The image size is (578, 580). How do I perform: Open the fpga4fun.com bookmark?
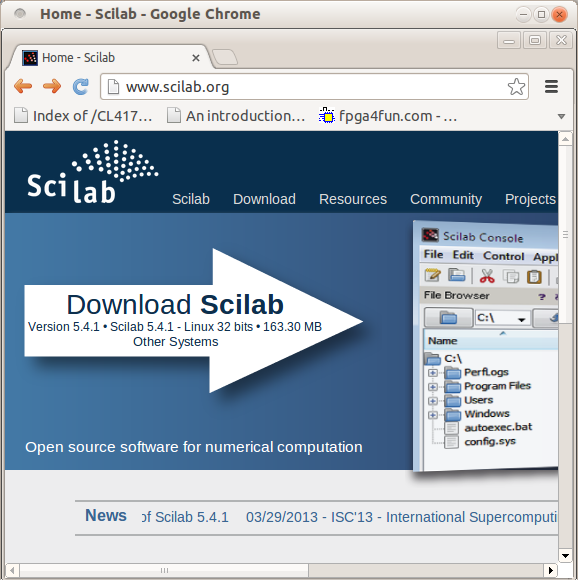pos(388,116)
